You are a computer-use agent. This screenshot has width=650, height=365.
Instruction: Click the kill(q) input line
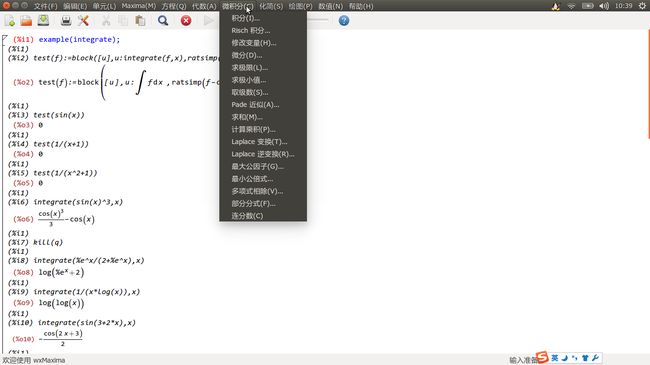click(48, 242)
